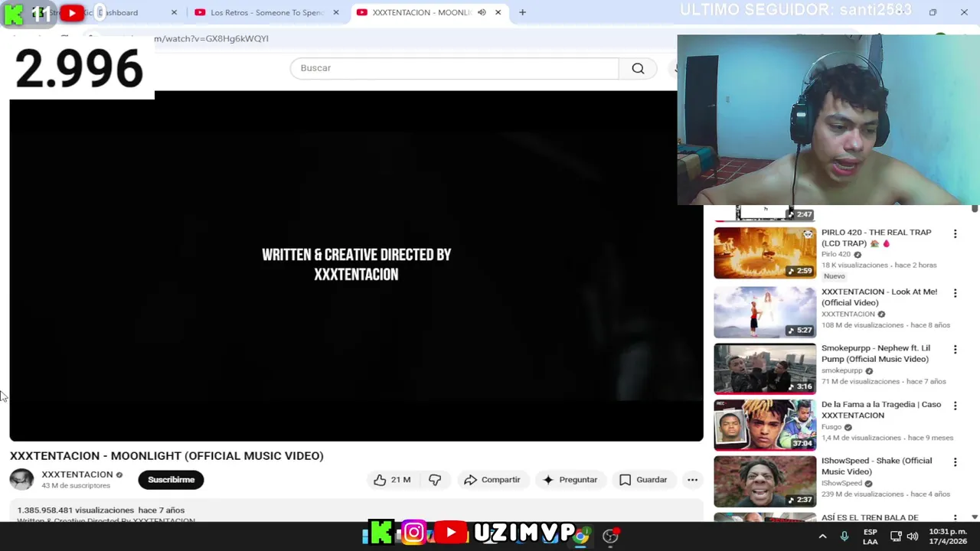Open title IShowSpeed - Shake
This screenshot has width=980, height=551.
click(877, 466)
